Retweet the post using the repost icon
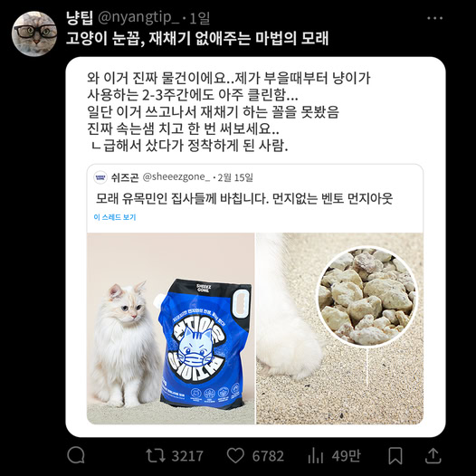Viewport: 476px width, 476px height. click(x=155, y=456)
